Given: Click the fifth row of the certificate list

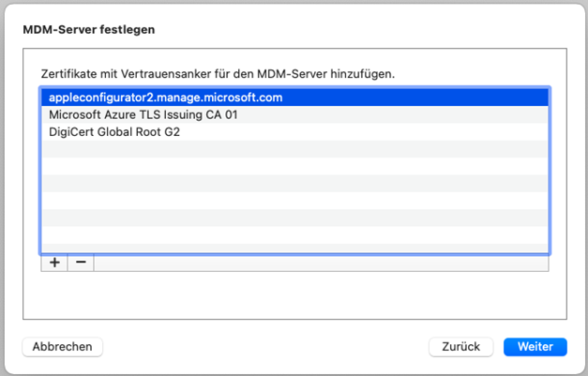Looking at the screenshot, I should 294,166.
